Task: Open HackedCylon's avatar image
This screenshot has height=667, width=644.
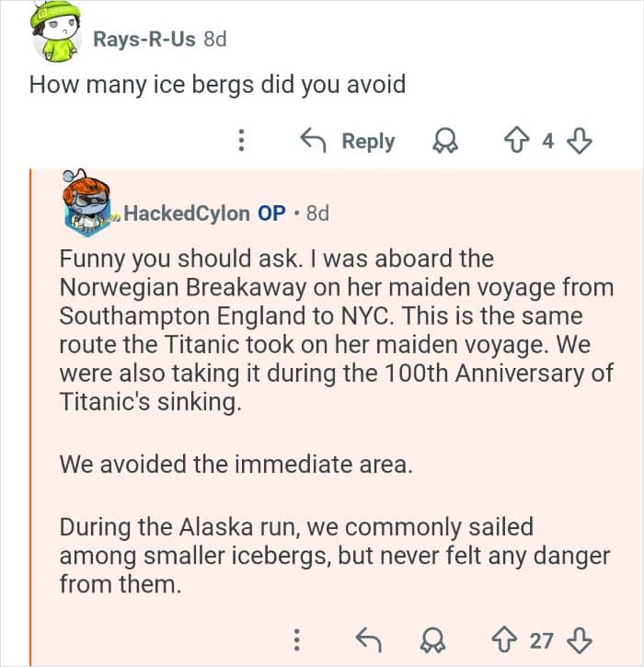Action: [x=86, y=202]
